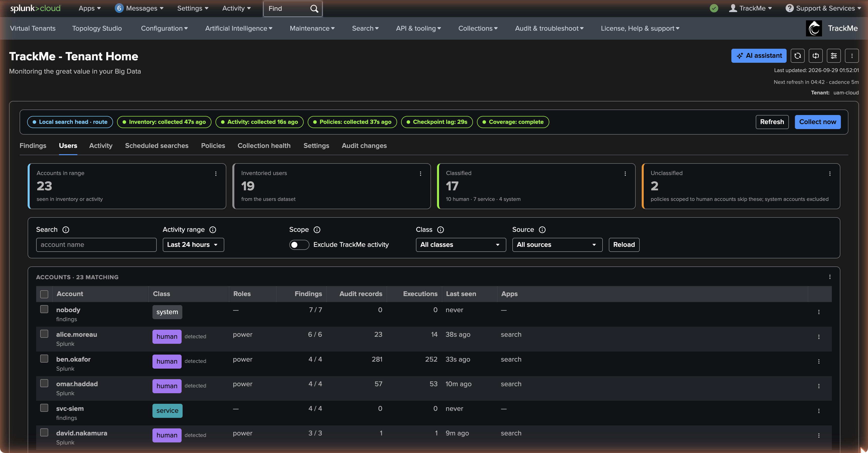Expand the Apps menu

tap(89, 9)
